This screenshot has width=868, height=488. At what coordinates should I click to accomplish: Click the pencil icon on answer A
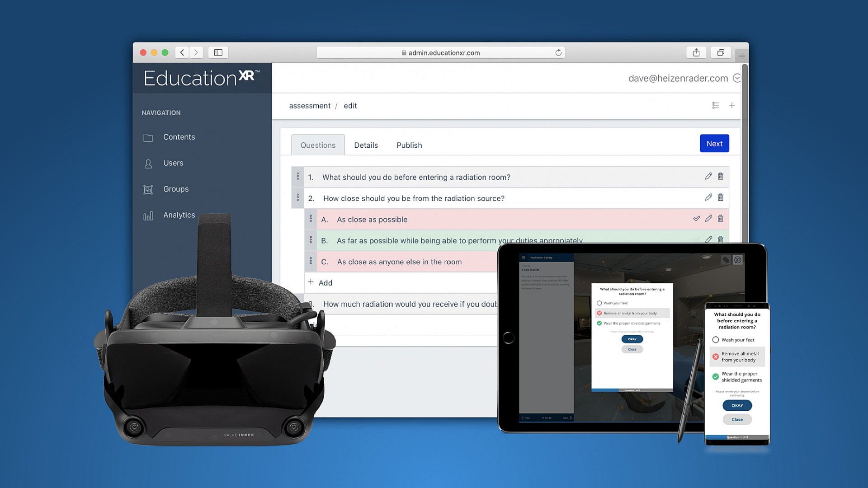tap(708, 219)
